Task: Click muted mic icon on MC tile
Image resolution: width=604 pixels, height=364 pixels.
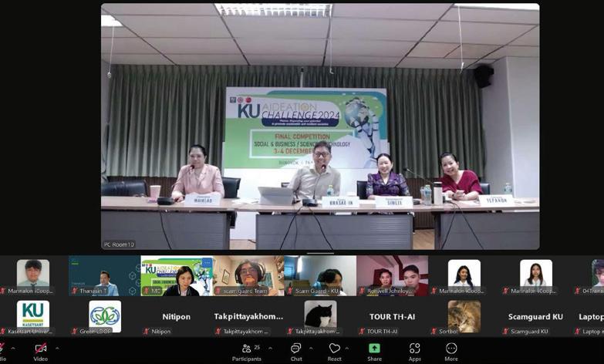Action: coord(147,292)
